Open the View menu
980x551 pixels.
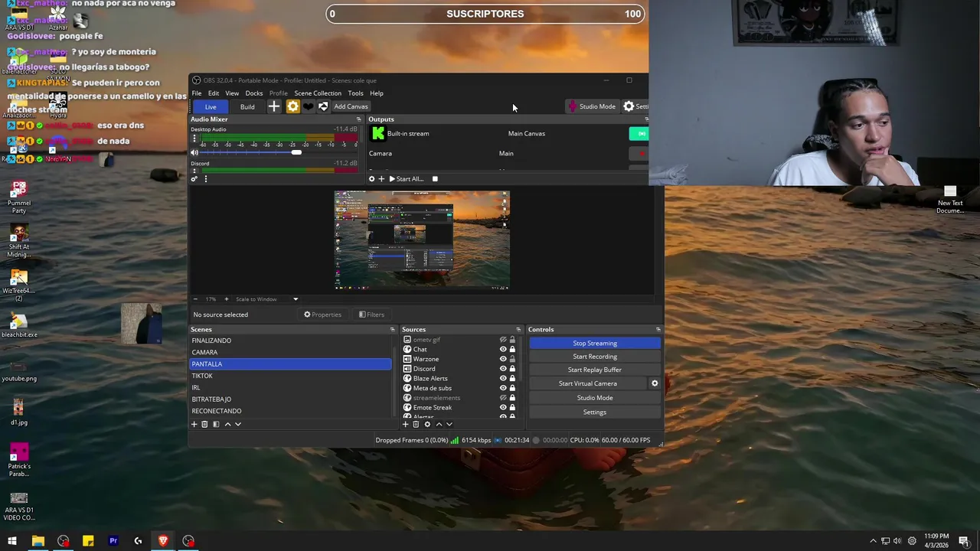point(232,93)
